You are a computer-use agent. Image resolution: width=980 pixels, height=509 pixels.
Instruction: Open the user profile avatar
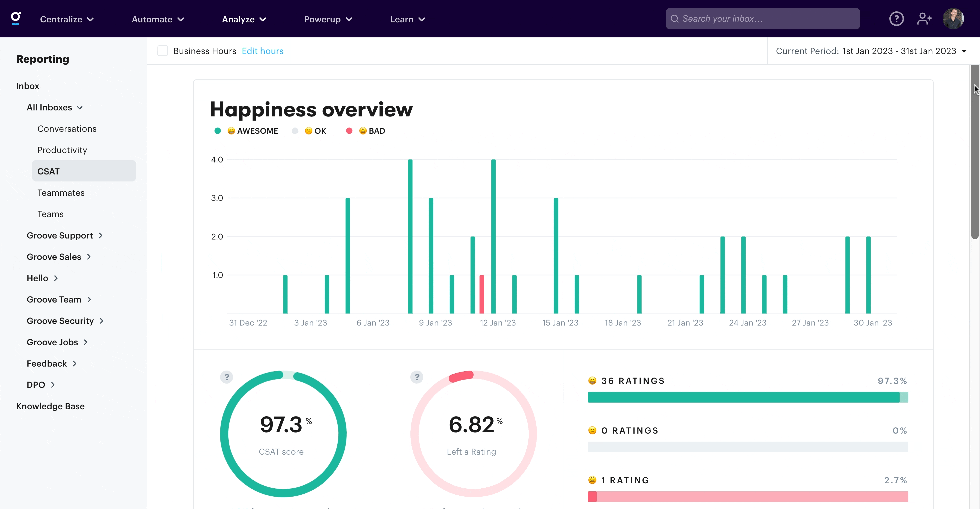coord(953,19)
